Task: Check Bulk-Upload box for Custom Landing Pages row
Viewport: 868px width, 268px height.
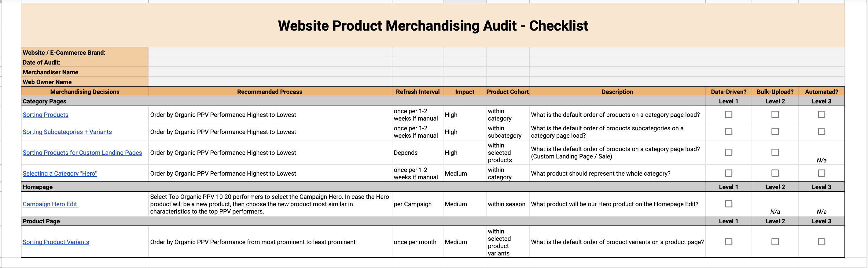Action: [x=775, y=152]
